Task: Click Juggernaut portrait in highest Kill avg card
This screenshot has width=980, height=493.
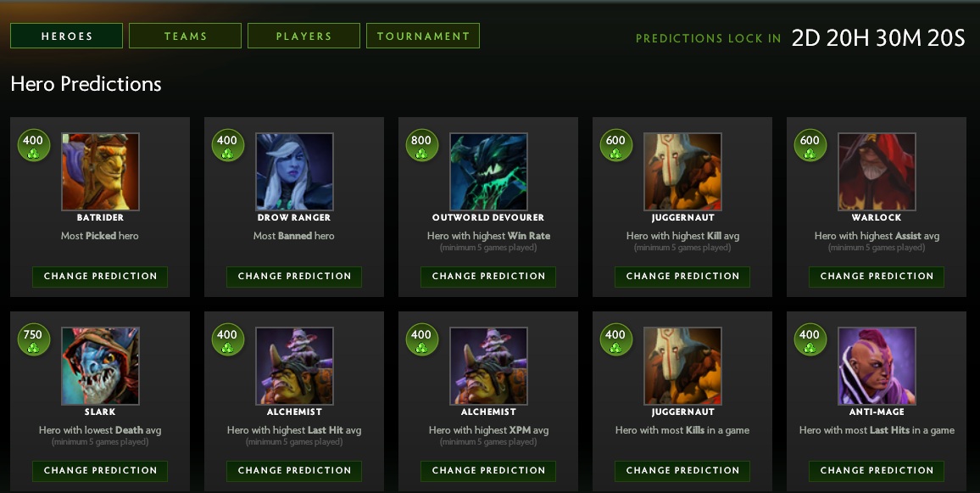Action: (x=682, y=171)
